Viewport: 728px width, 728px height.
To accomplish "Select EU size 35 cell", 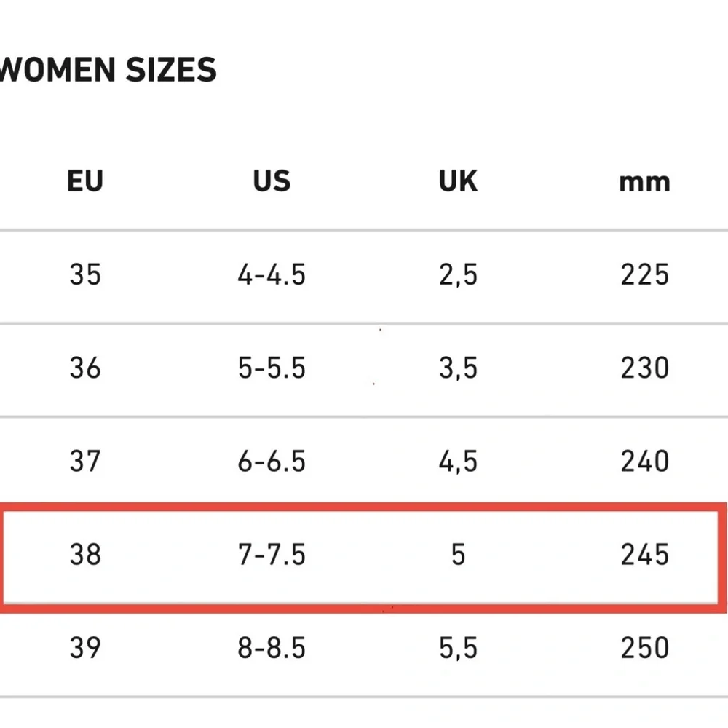I will tap(85, 275).
